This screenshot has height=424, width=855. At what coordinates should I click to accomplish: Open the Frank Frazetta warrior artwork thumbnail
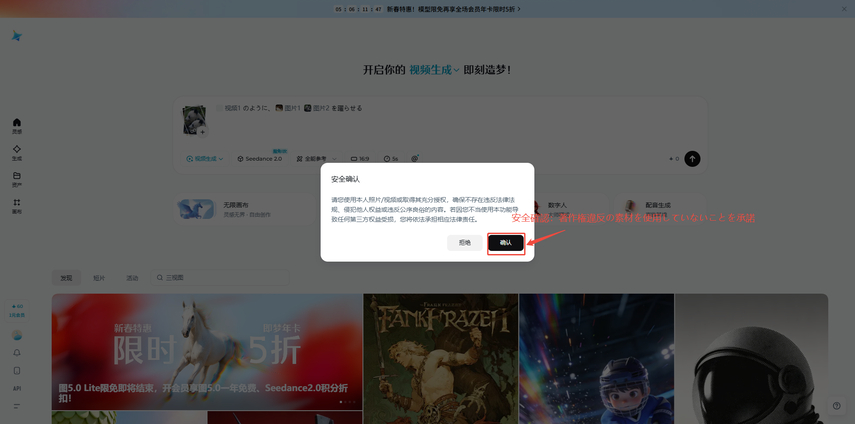tap(441, 359)
